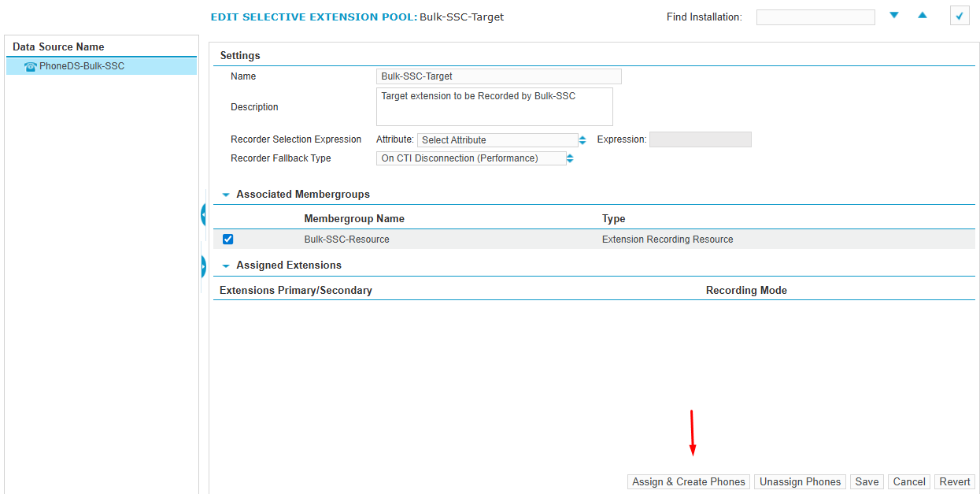This screenshot has height=494, width=980.
Task: Click the Name text field
Action: (x=499, y=76)
